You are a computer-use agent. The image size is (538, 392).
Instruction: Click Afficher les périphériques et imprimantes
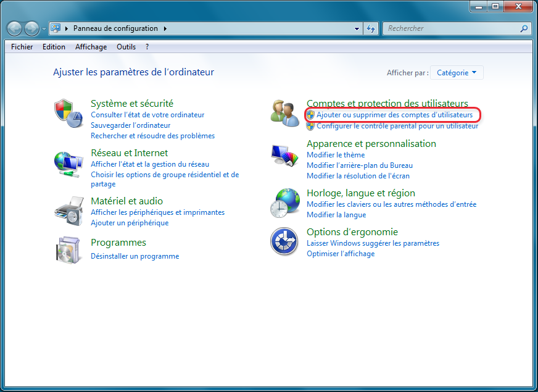pos(158,212)
